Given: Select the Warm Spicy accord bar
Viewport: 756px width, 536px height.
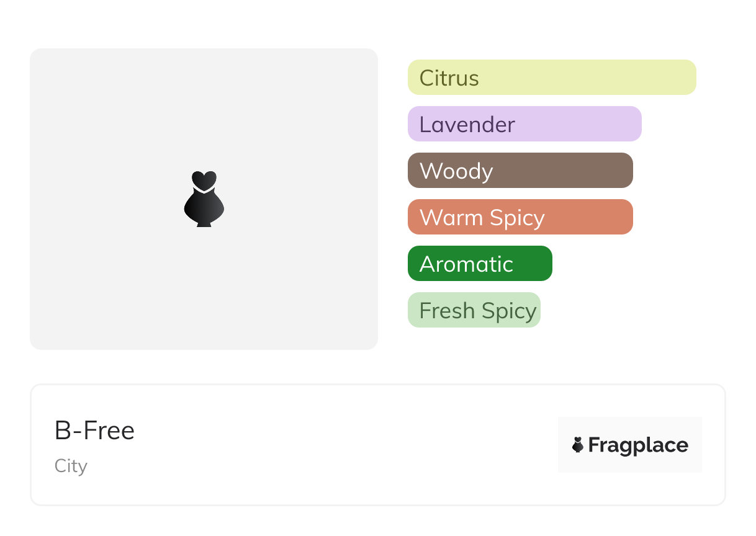Looking at the screenshot, I should (x=590, y=217).
